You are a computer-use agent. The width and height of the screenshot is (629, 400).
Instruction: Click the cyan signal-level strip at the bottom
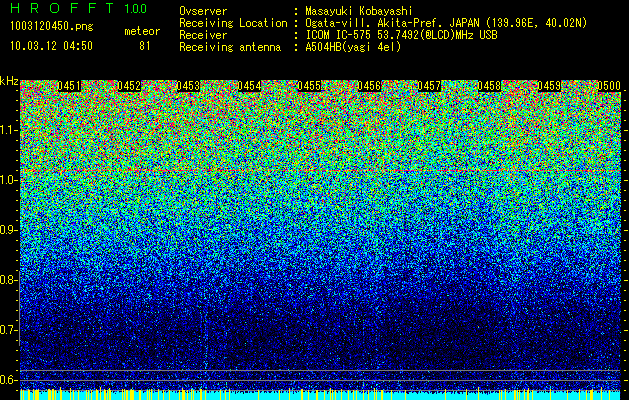[320, 395]
